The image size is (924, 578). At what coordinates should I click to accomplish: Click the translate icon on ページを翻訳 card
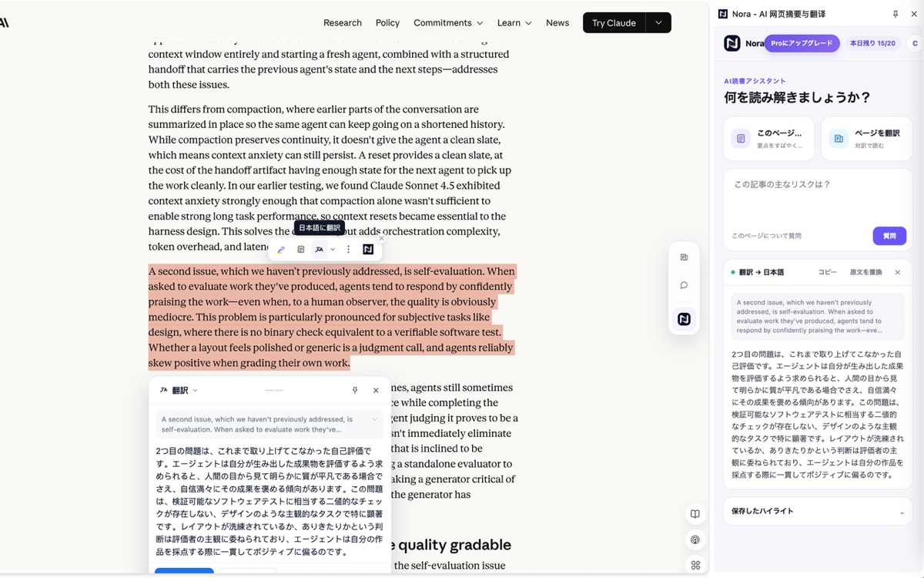tap(839, 139)
